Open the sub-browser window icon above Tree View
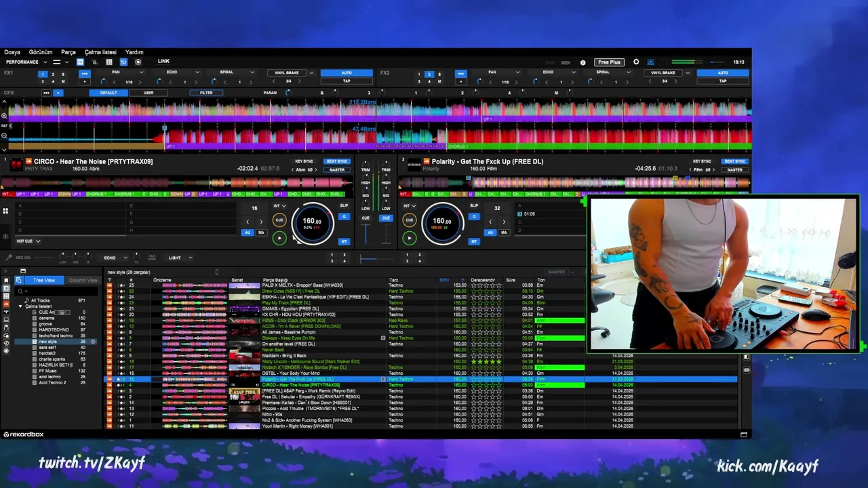Screen dimensions: 868x488 [22, 271]
